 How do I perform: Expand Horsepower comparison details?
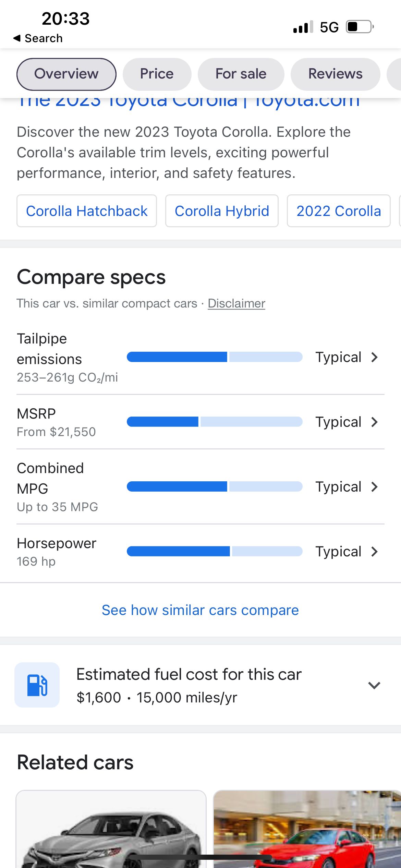[200, 552]
